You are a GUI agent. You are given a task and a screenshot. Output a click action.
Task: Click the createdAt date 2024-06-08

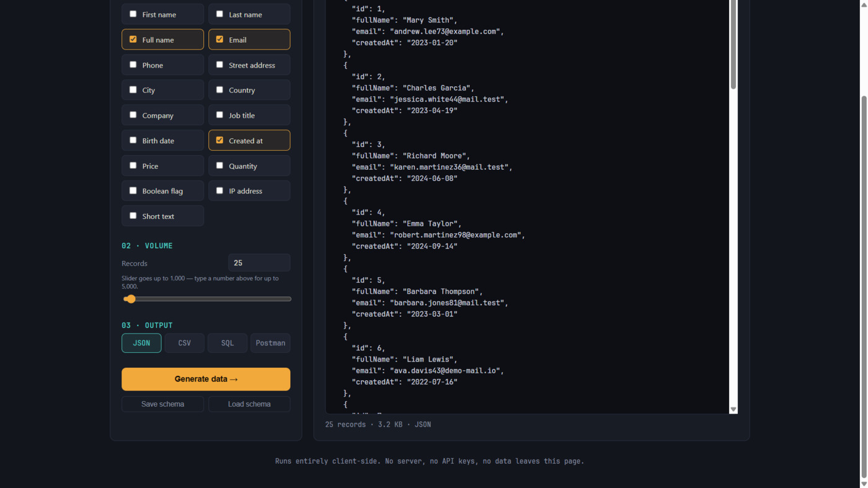point(432,179)
